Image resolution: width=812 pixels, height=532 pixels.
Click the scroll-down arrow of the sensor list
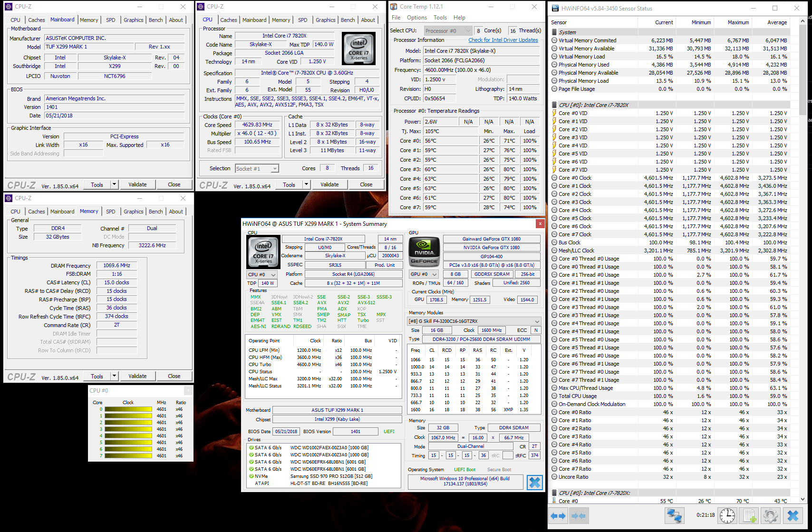(x=803, y=500)
